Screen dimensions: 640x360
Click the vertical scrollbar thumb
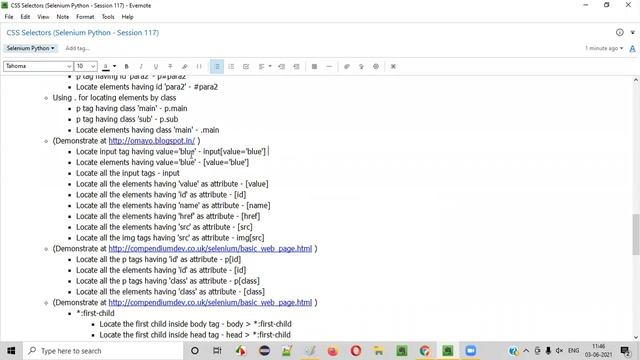[636, 234]
